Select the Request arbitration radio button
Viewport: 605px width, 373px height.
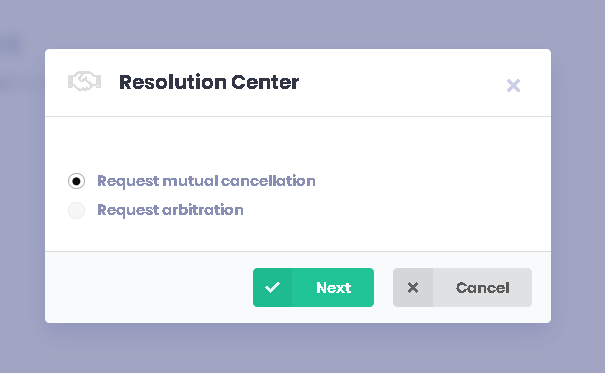[x=76, y=210]
